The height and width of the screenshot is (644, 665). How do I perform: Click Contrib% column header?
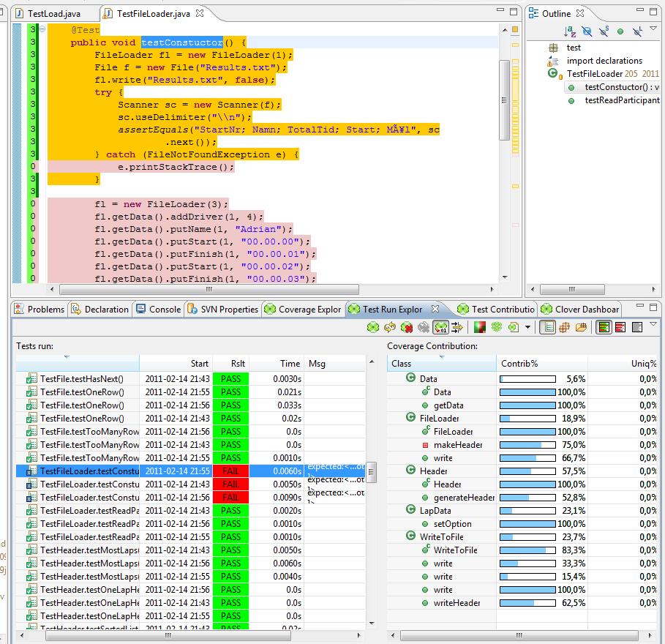point(541,364)
